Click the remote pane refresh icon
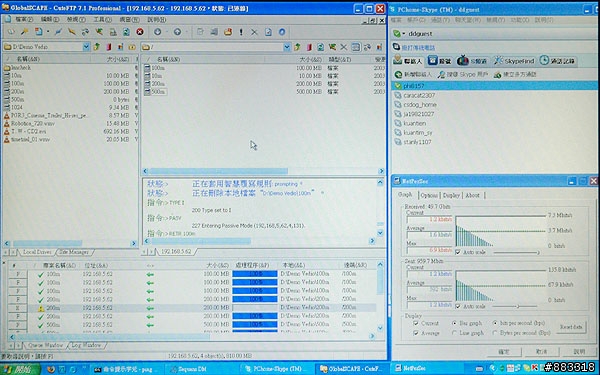 pyautogui.click(x=321, y=47)
